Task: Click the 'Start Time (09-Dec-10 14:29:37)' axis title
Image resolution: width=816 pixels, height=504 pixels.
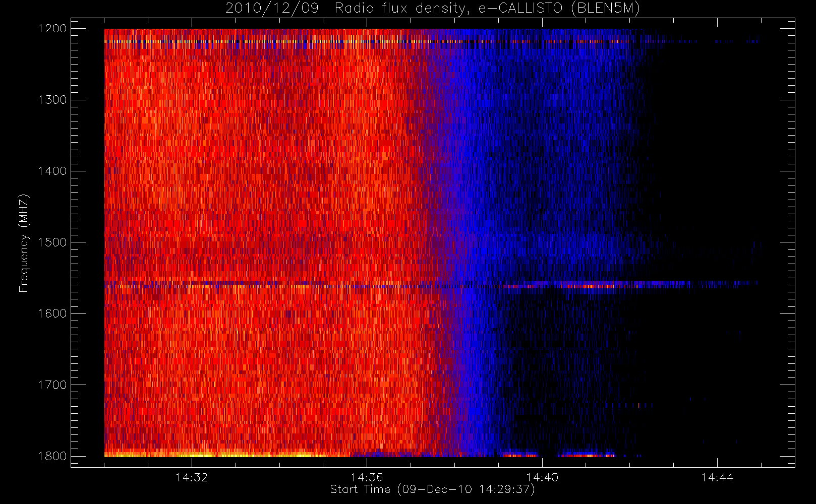Action: [x=432, y=489]
